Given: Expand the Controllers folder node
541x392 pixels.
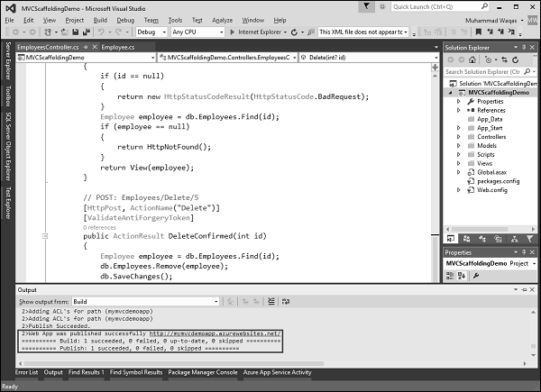Looking at the screenshot, I should (x=459, y=137).
